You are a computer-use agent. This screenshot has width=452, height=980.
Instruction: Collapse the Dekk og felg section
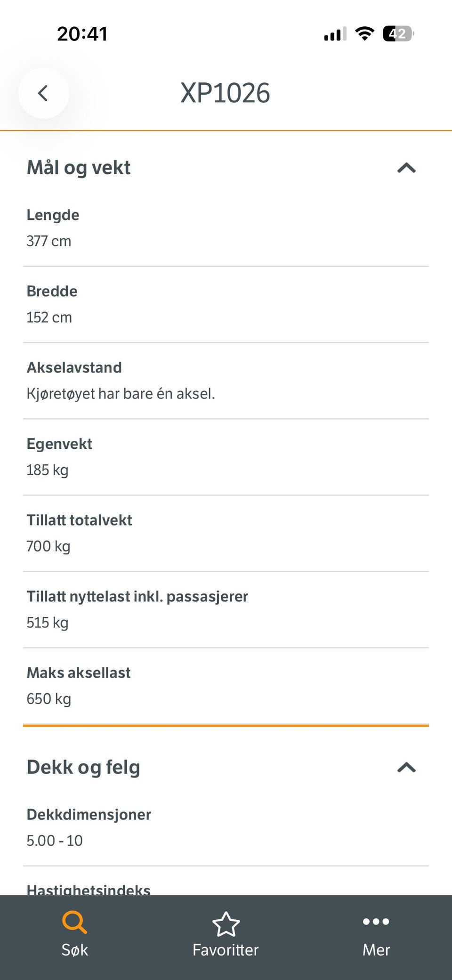(x=406, y=768)
